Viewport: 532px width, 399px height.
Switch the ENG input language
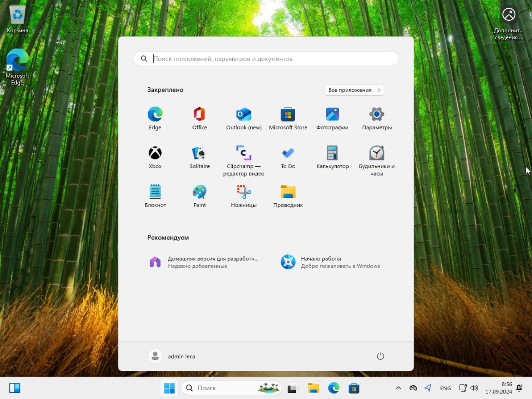(x=446, y=388)
